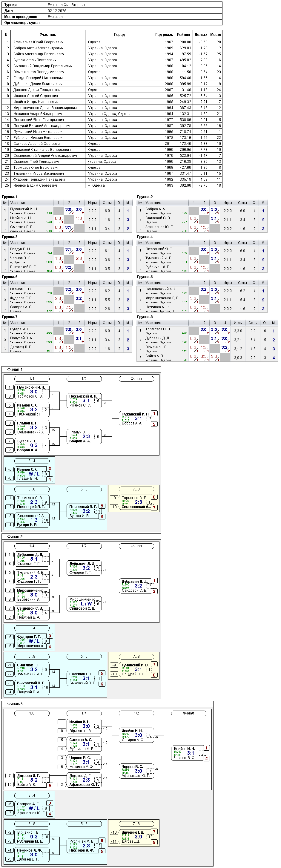This screenshot has height=868, width=281.
Task: Select participant Мирошниченко Денис Владимирович
Action: [45, 108]
